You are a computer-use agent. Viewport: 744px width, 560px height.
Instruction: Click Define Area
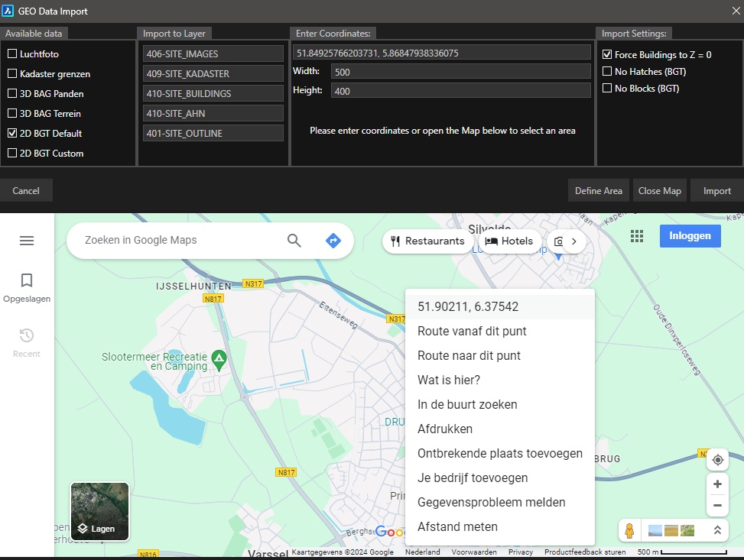tap(598, 190)
